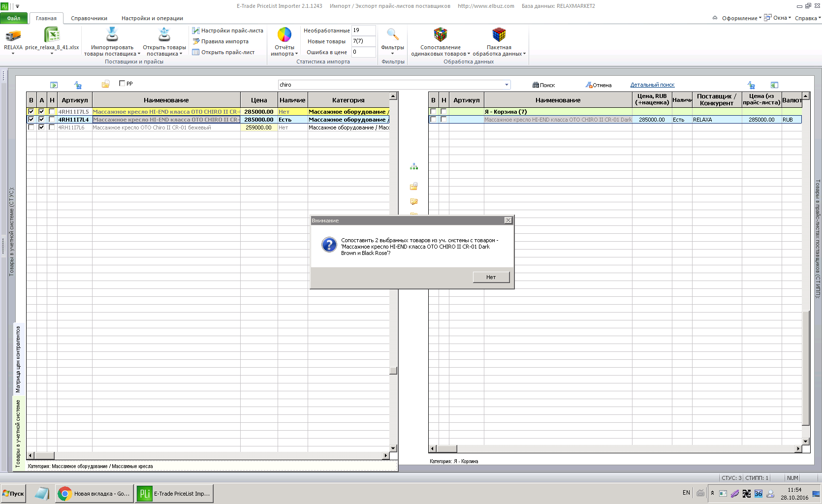
Task: Click the Отмена button
Action: click(599, 85)
